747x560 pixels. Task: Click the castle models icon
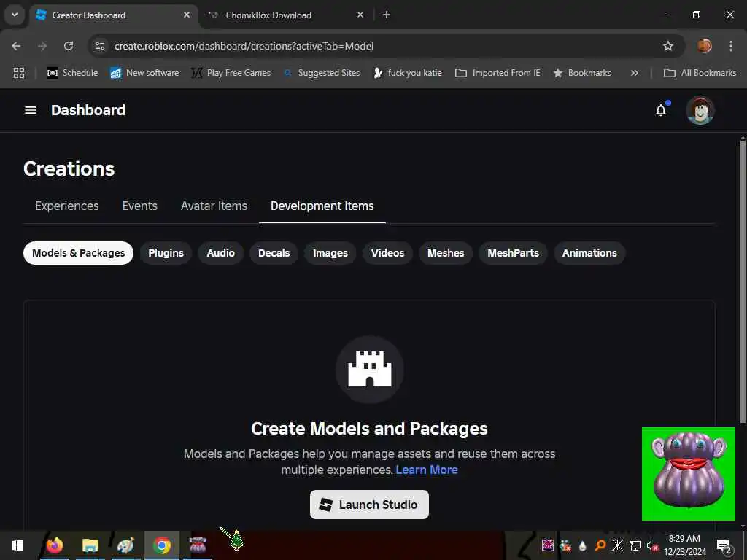pos(370,370)
